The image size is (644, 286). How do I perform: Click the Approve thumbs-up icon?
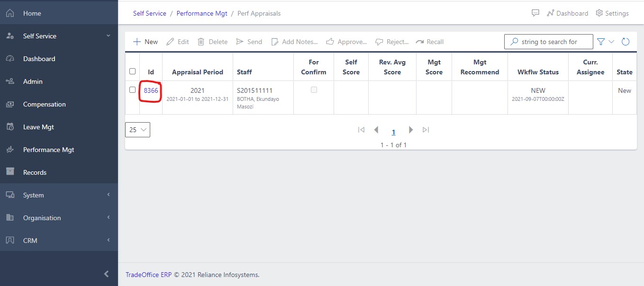tap(329, 42)
